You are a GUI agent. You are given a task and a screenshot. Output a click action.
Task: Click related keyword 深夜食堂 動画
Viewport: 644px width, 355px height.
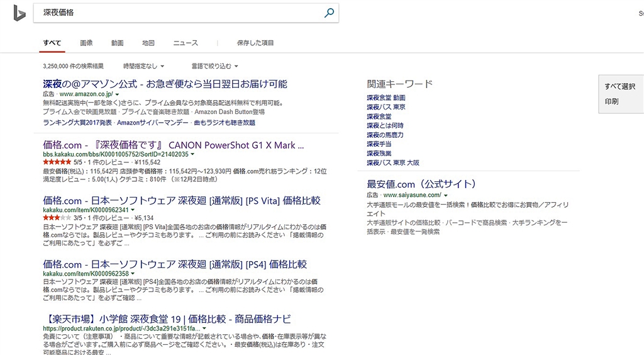pyautogui.click(x=386, y=98)
